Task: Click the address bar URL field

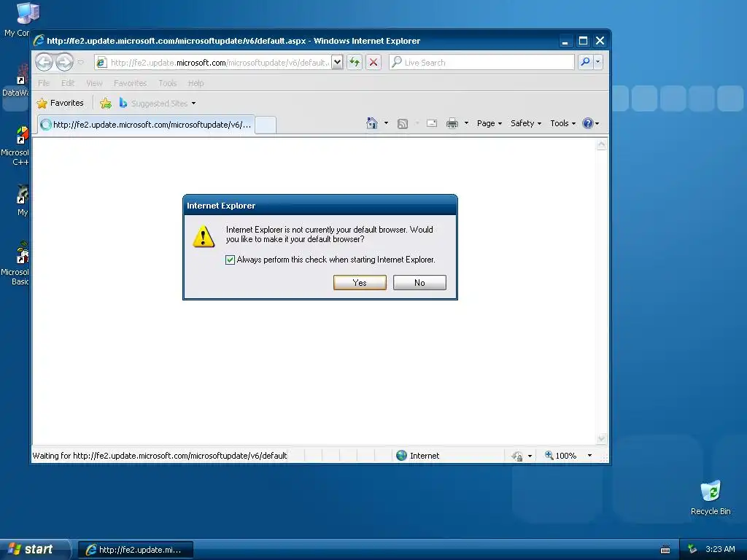Action: pyautogui.click(x=219, y=63)
